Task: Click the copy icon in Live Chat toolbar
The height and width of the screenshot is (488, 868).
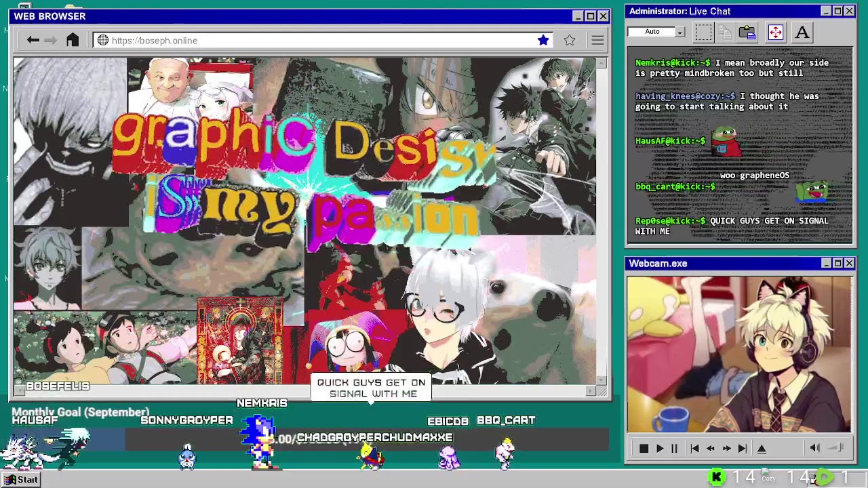Action: coord(725,32)
